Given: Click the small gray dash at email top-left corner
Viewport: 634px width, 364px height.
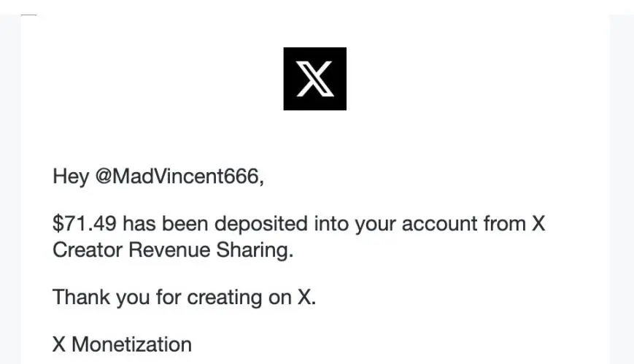Looking at the screenshot, I should pyautogui.click(x=28, y=15).
